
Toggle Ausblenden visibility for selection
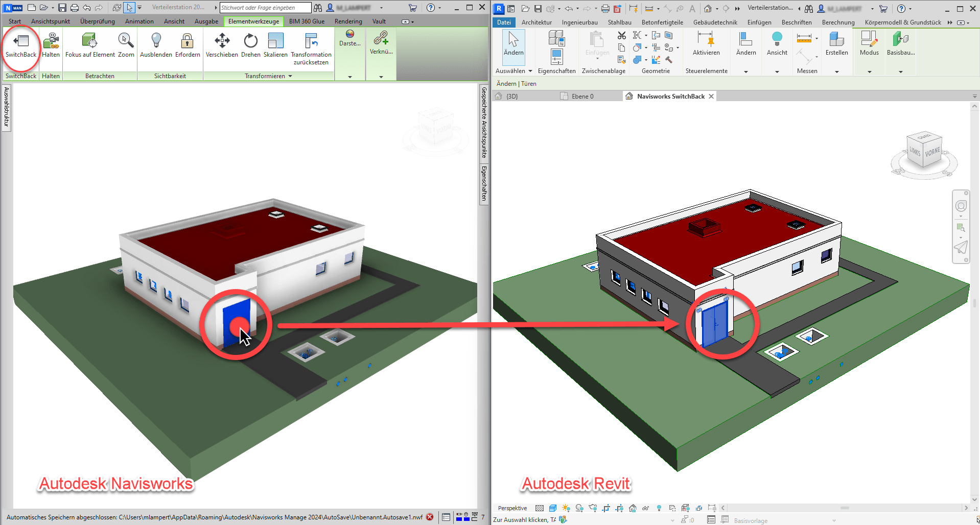[156, 41]
